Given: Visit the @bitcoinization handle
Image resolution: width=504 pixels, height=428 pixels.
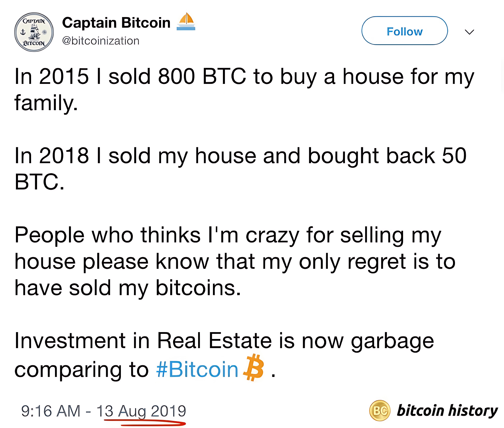Looking at the screenshot, I should coord(101,41).
